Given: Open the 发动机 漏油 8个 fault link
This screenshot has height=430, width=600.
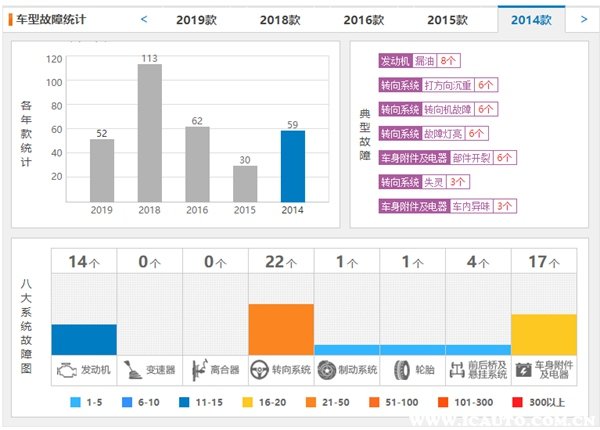Looking at the screenshot, I should pyautogui.click(x=418, y=61).
